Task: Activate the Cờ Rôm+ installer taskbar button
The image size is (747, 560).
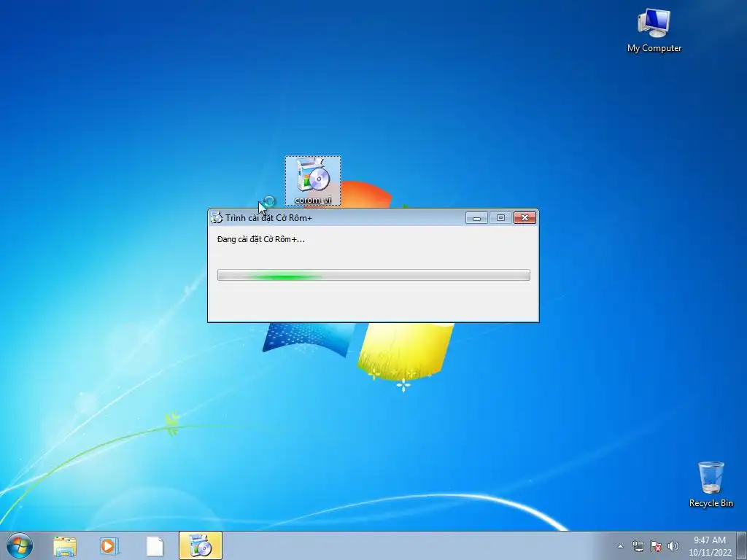Action: 201,545
